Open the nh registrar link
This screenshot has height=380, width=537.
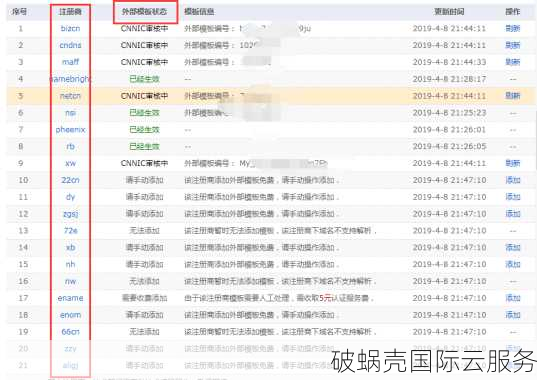coord(70,264)
